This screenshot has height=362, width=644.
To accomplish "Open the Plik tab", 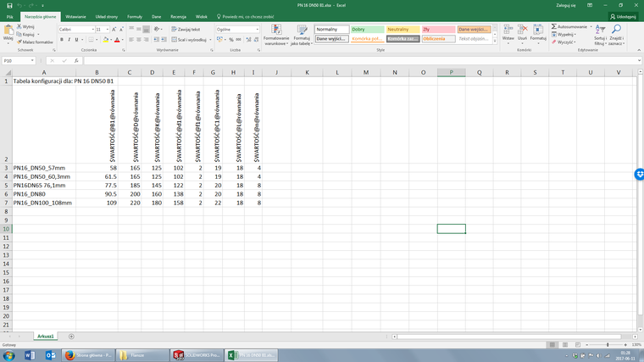I will pos(10,17).
